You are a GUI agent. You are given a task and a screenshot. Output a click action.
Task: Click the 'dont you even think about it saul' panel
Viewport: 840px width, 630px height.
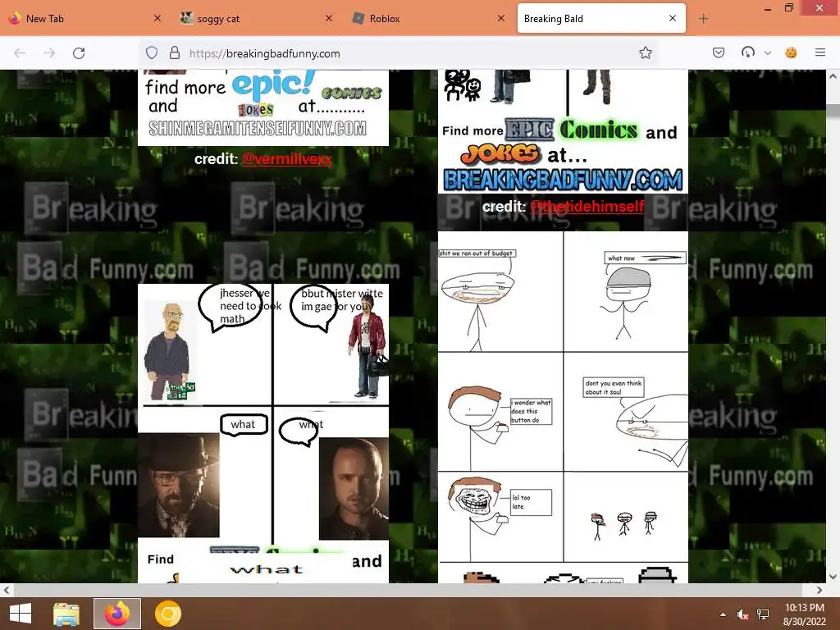[x=626, y=412]
